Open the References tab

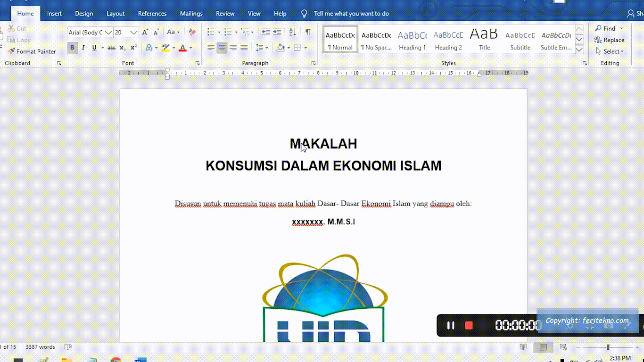(x=152, y=14)
